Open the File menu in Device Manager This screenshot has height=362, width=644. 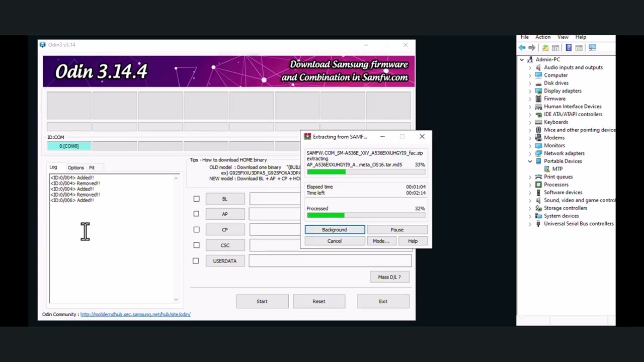click(525, 37)
